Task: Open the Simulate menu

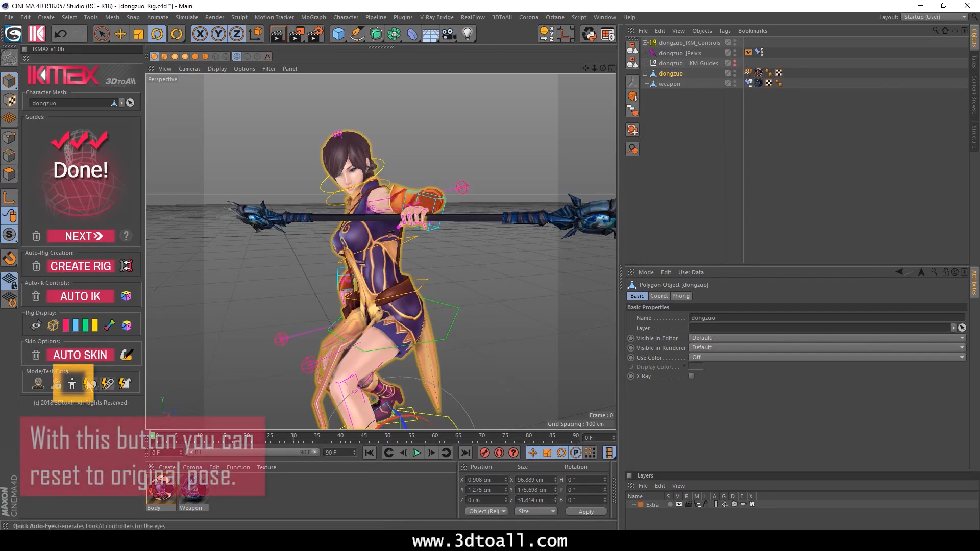Action: point(187,17)
